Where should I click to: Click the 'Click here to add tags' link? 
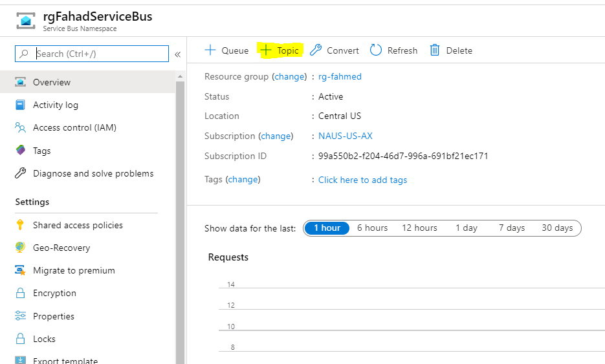[363, 180]
